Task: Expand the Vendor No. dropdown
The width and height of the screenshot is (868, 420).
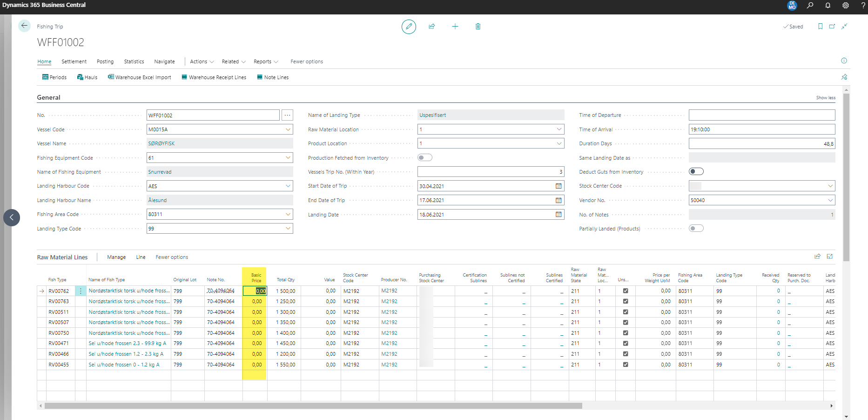Action: [830, 200]
